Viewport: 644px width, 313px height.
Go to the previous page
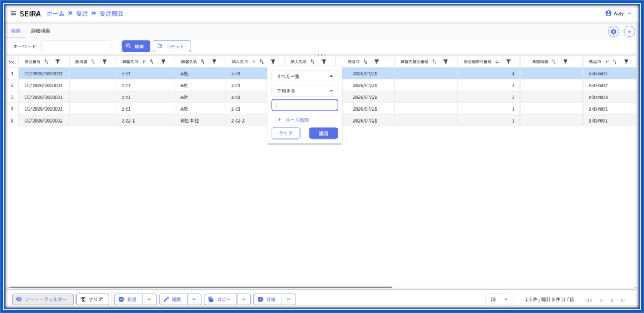(x=601, y=300)
